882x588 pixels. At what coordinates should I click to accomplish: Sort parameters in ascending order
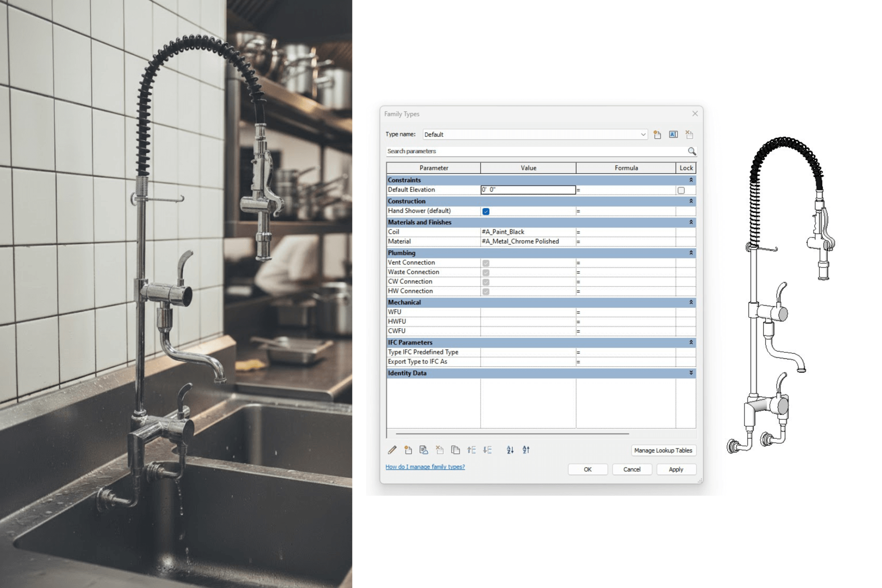coord(510,450)
